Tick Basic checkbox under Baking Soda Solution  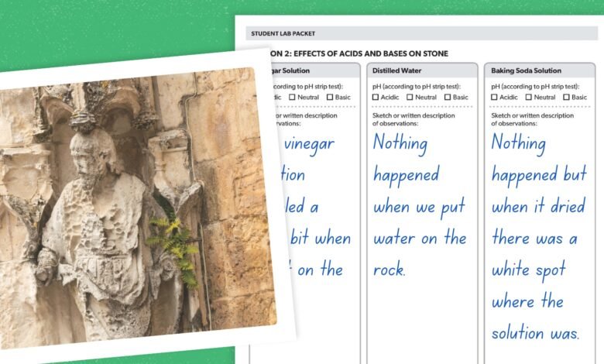567,98
